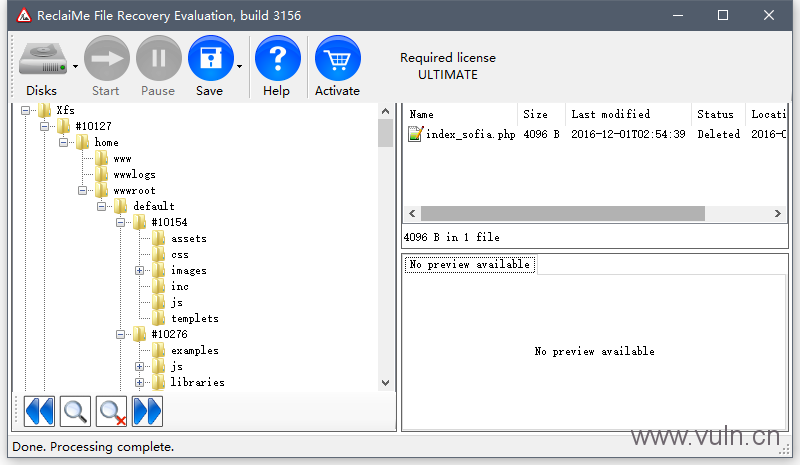Viewport: 800px width, 465px height.
Task: Select the index_sofia.php file icon
Action: pos(415,134)
